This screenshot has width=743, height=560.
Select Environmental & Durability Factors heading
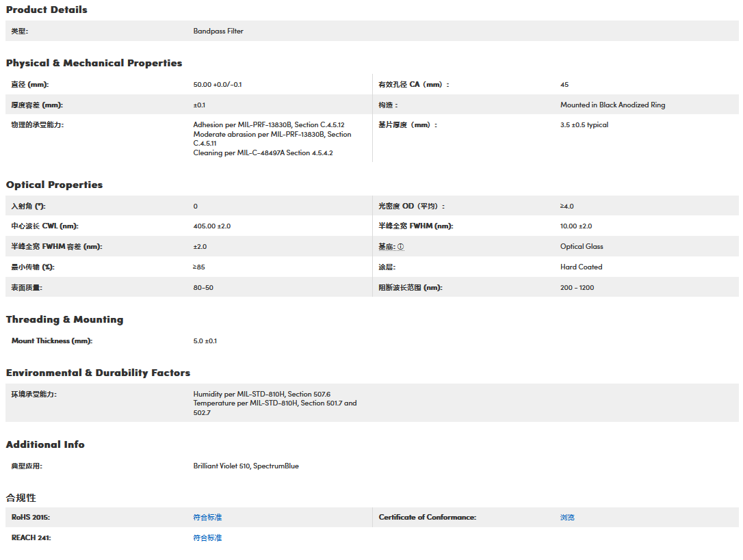pos(98,373)
